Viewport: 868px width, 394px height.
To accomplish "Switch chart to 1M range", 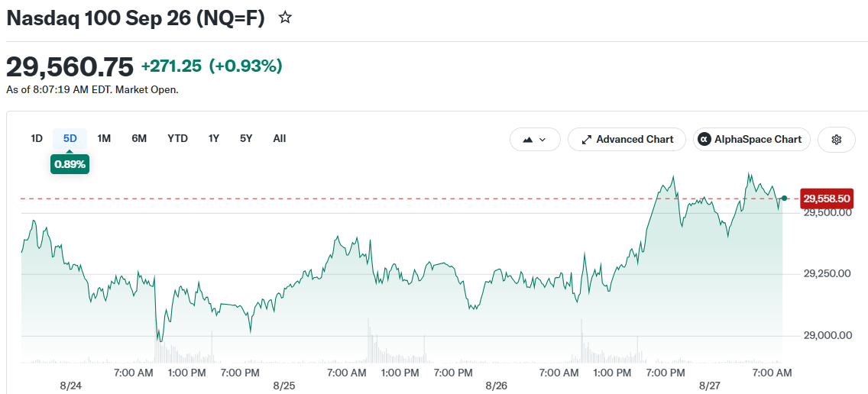I will pos(104,138).
